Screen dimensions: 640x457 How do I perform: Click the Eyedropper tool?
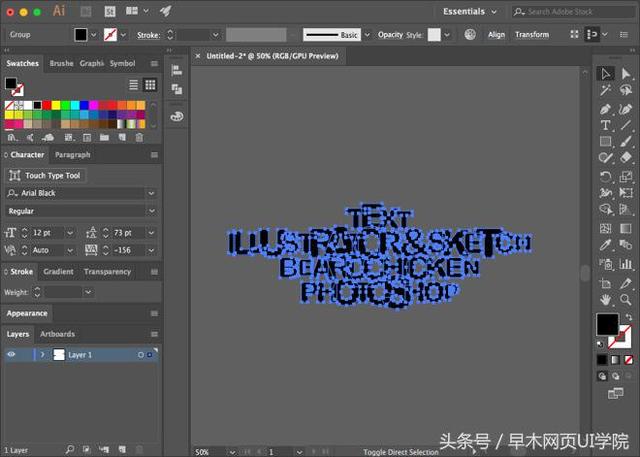coord(606,245)
